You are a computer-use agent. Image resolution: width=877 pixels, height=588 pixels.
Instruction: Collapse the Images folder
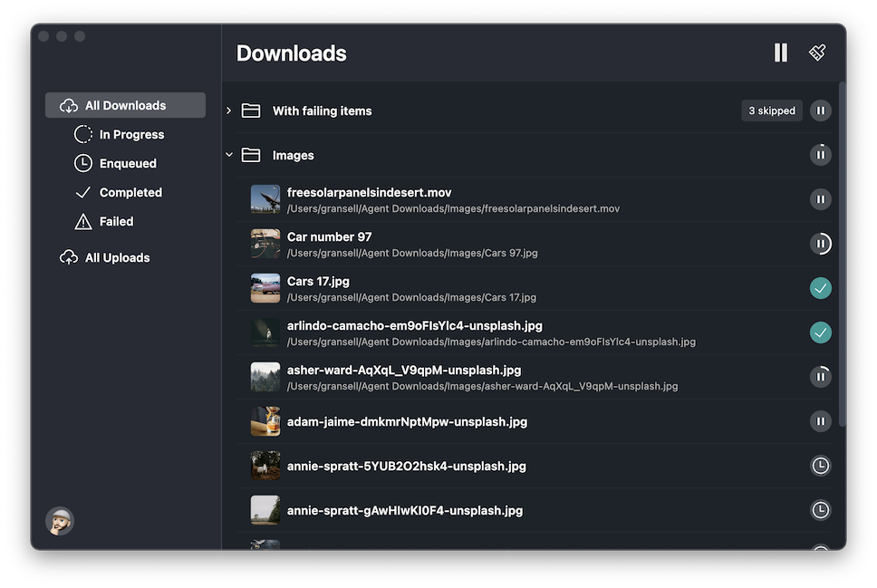tap(229, 154)
